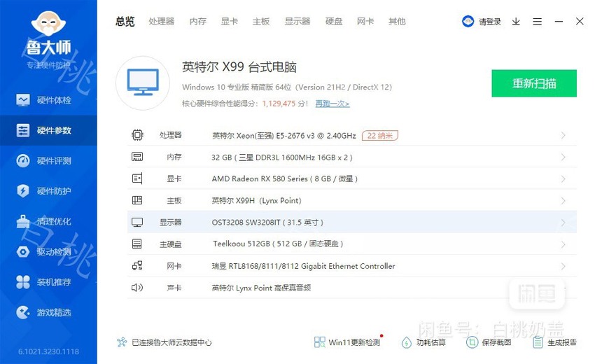Click the cloud data center status icon
Viewport: 595px width, 364px height.
(122, 342)
